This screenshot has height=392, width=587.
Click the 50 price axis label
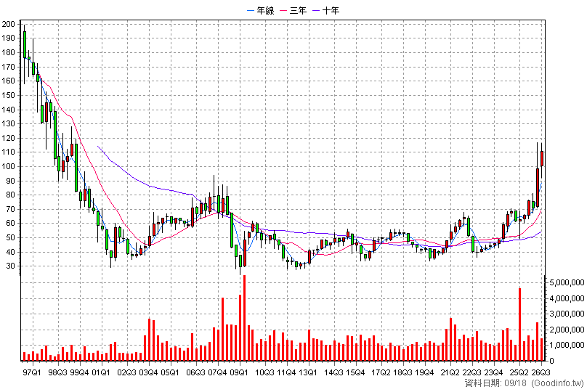(10, 237)
